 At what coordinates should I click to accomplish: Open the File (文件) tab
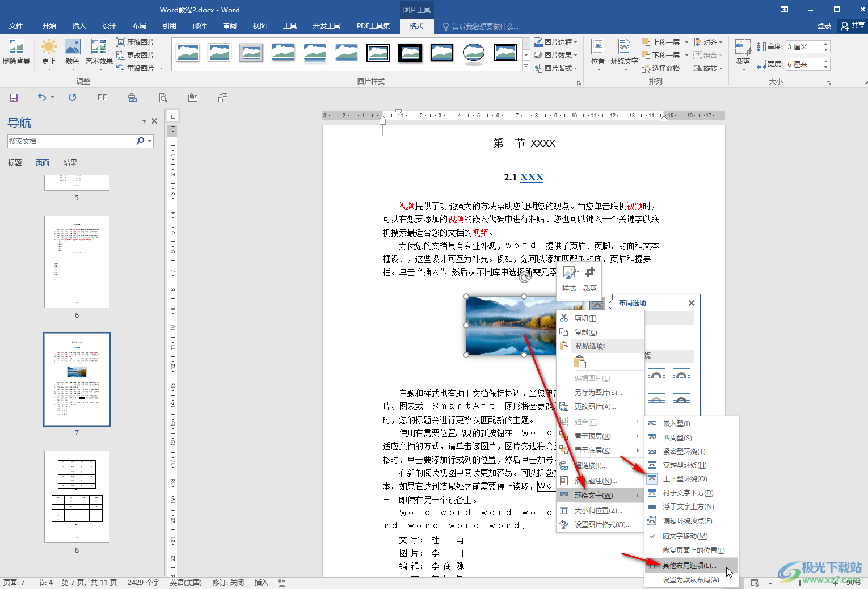(16, 26)
